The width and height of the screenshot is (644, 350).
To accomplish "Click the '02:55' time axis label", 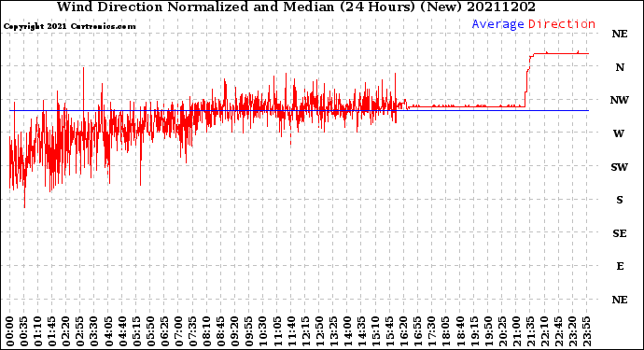I will tap(80, 331).
